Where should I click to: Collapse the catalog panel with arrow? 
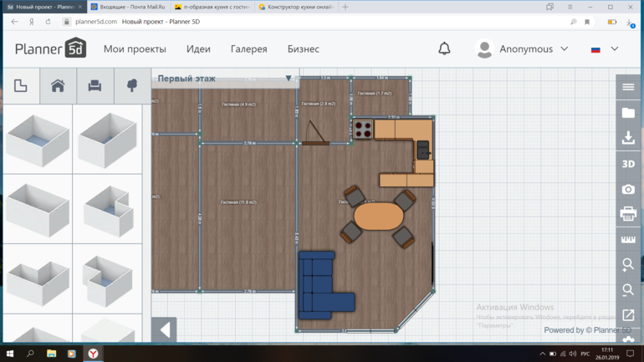point(165,329)
